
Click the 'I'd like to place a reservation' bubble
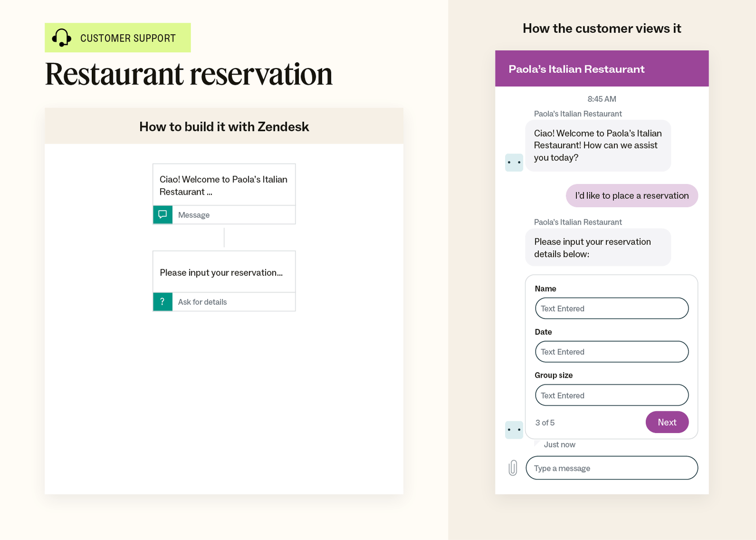632,196
